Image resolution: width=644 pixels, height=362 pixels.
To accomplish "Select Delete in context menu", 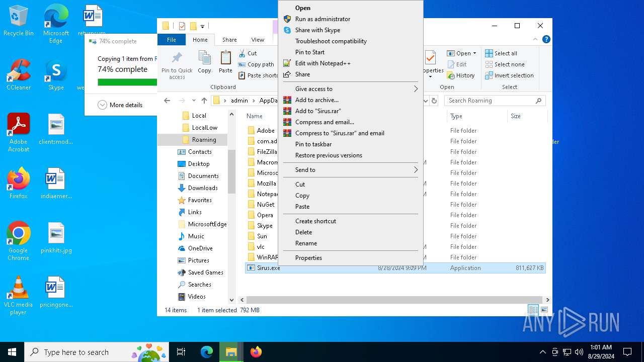I will (x=350, y=232).
